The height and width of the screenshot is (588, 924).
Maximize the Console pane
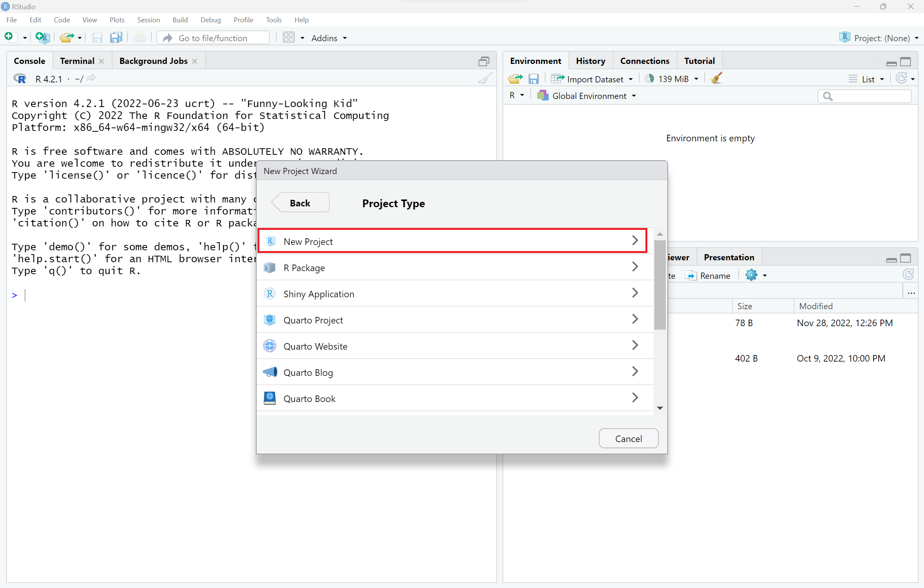[484, 61]
